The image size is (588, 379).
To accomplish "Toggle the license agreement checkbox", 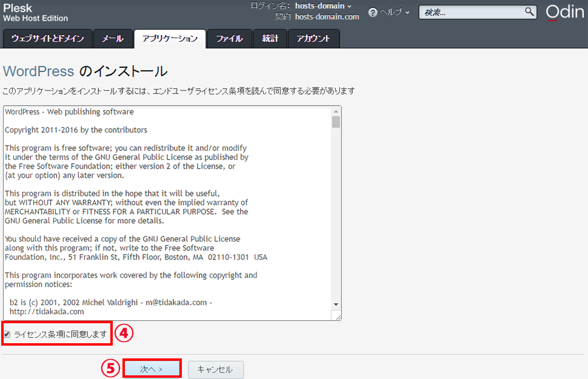I will click(7, 334).
